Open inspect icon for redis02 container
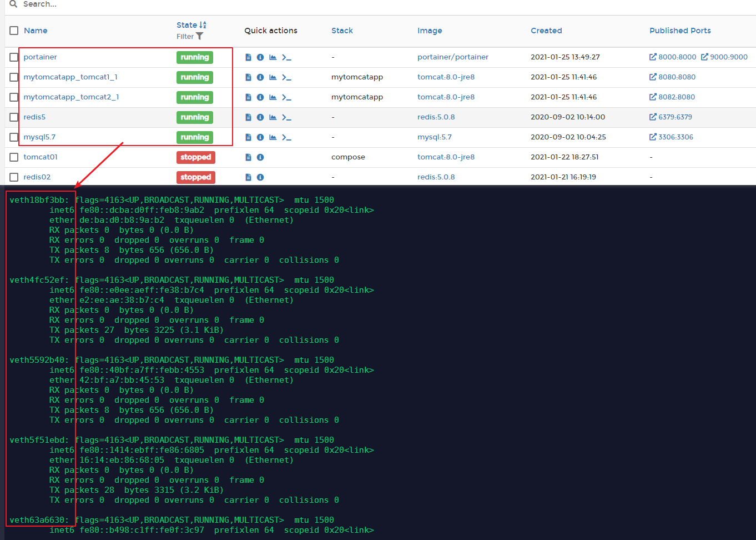Viewport: 756px width, 540px height. tap(260, 177)
